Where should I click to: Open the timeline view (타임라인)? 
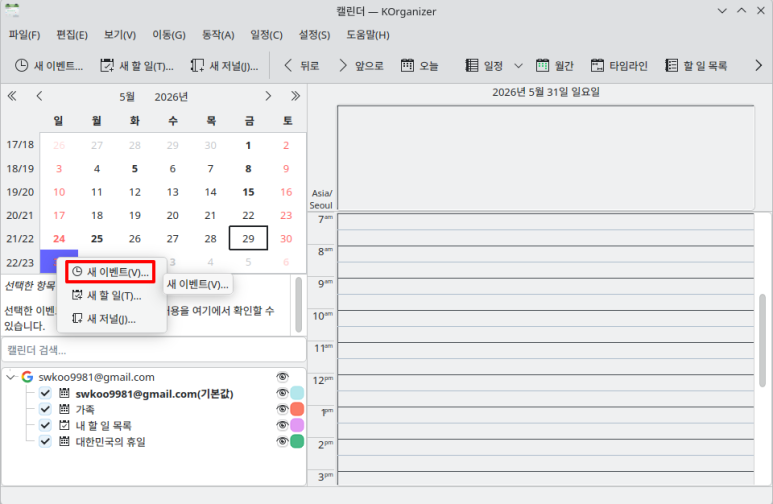coord(619,66)
